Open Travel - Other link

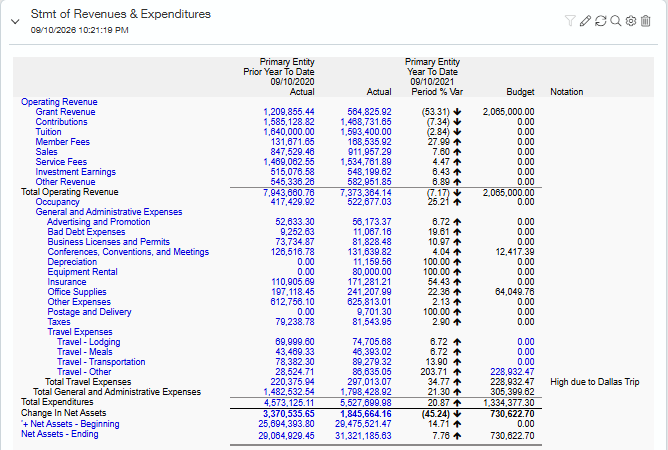pyautogui.click(x=84, y=372)
